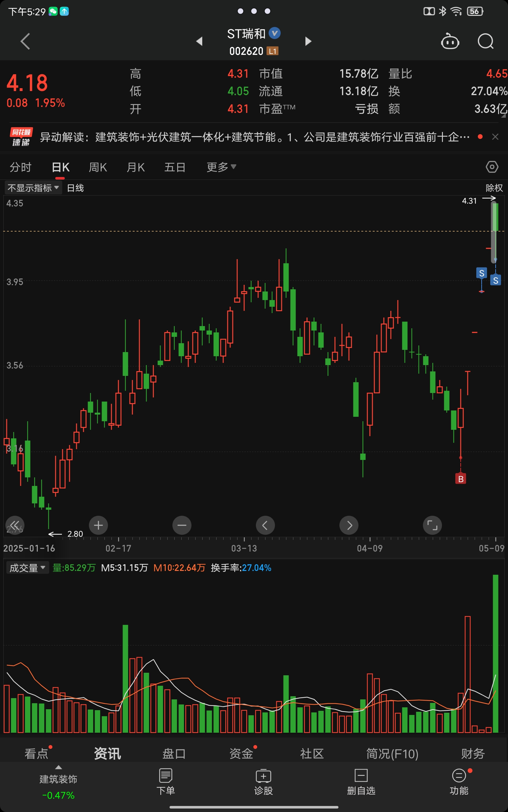Close the 异动解读 news banner
The height and width of the screenshot is (812, 508).
495,137
